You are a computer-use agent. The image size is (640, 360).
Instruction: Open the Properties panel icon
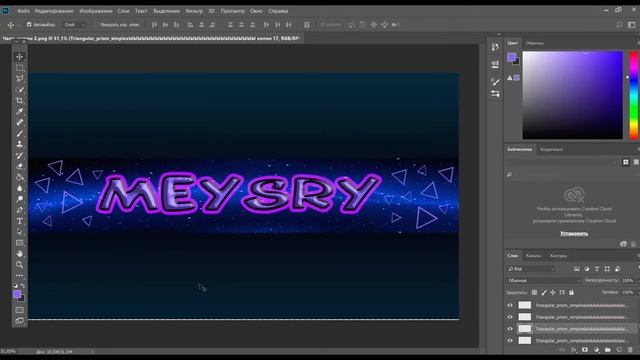pos(495,64)
